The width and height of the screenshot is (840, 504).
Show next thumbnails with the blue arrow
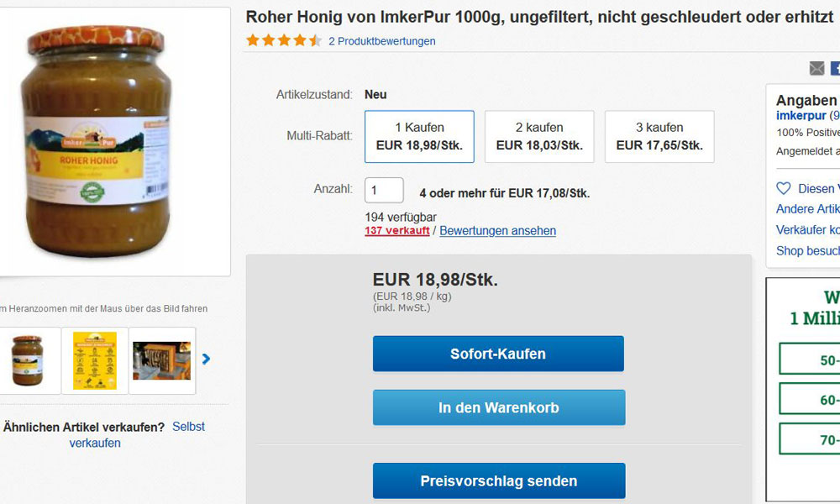[207, 359]
